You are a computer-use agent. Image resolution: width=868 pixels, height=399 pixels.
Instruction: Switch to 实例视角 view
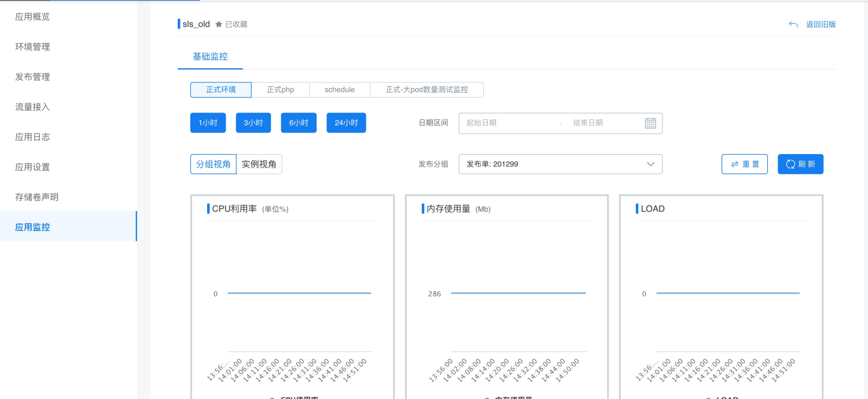[x=259, y=164]
